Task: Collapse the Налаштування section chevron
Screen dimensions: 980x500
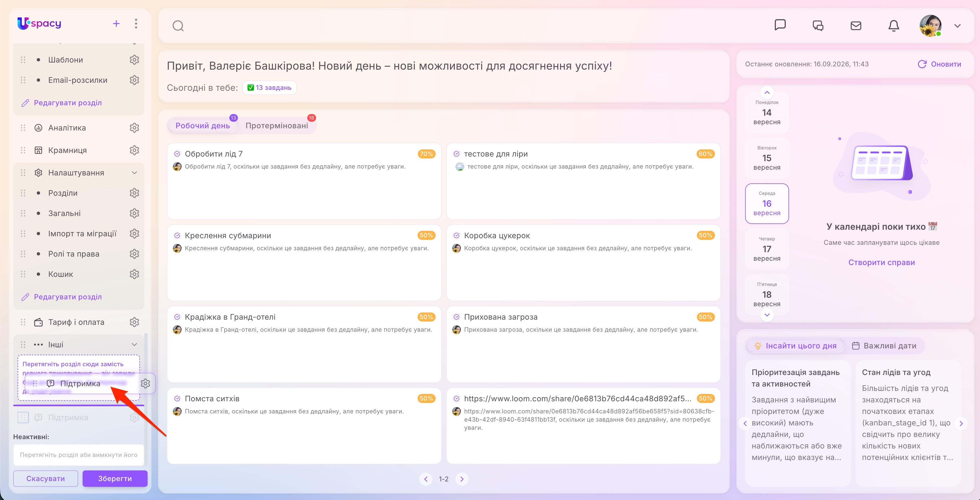Action: pyautogui.click(x=134, y=173)
